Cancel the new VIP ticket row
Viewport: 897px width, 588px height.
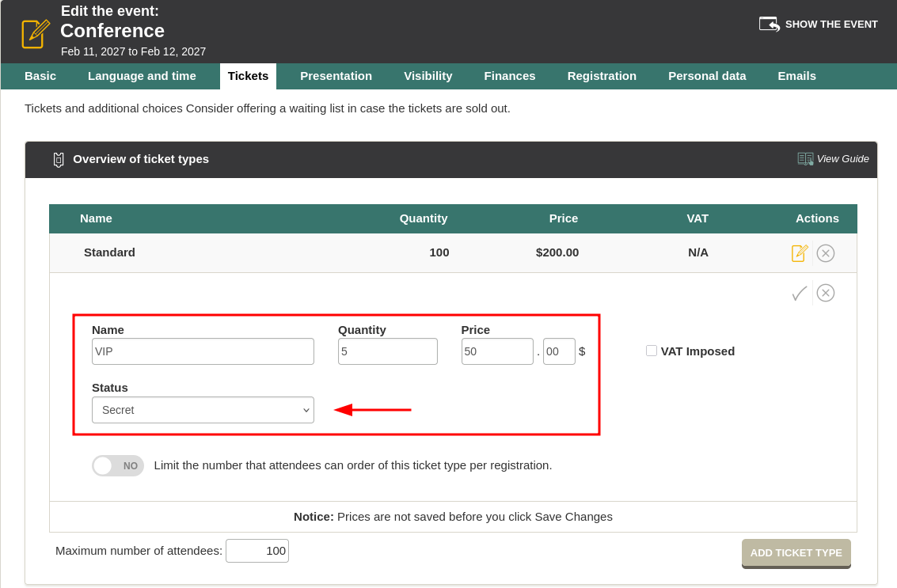tap(826, 294)
